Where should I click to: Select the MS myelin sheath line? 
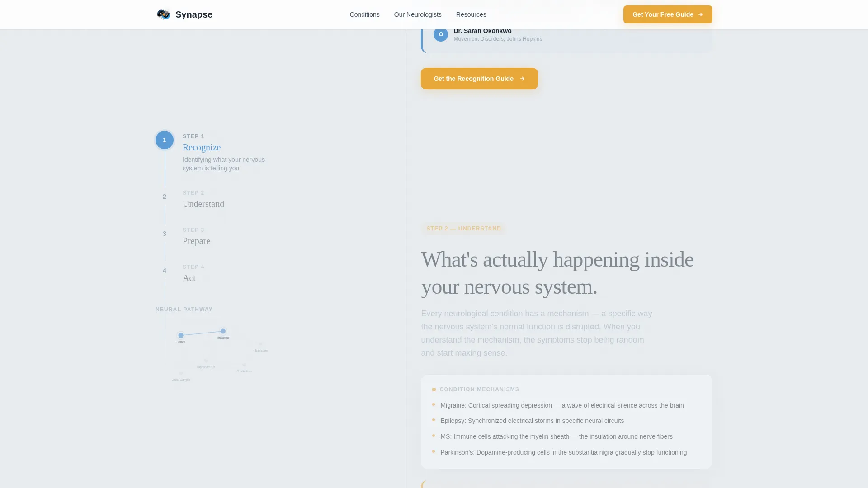[x=557, y=436]
